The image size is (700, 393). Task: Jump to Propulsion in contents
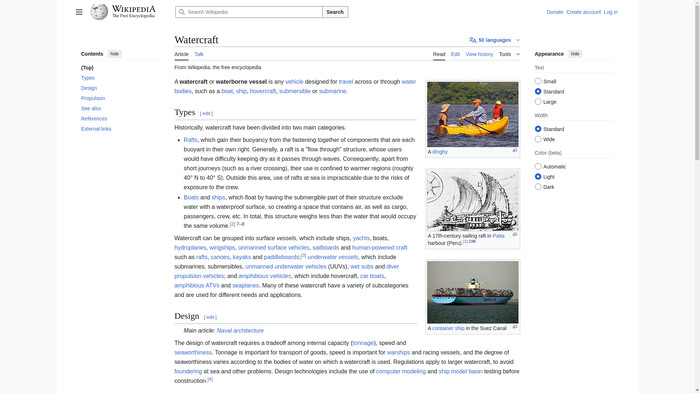(x=93, y=98)
